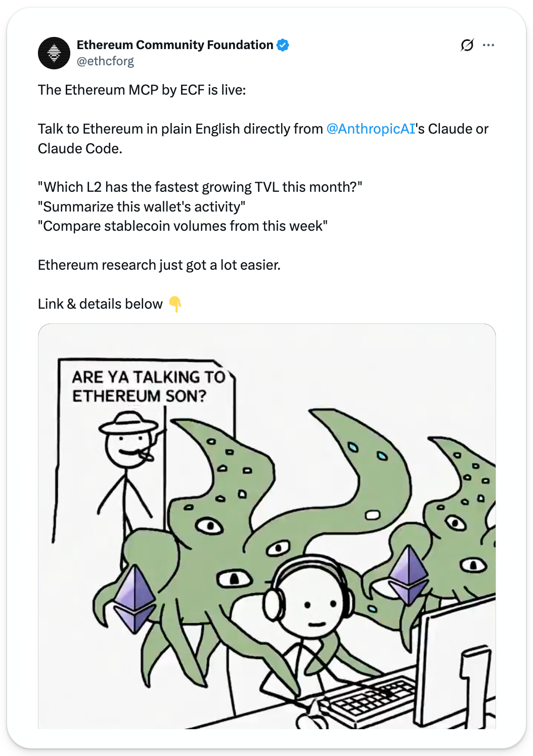Screen dimensions: 533x756
Task: Open the Ethereum Community Foundation profile avatar
Action: (x=54, y=53)
